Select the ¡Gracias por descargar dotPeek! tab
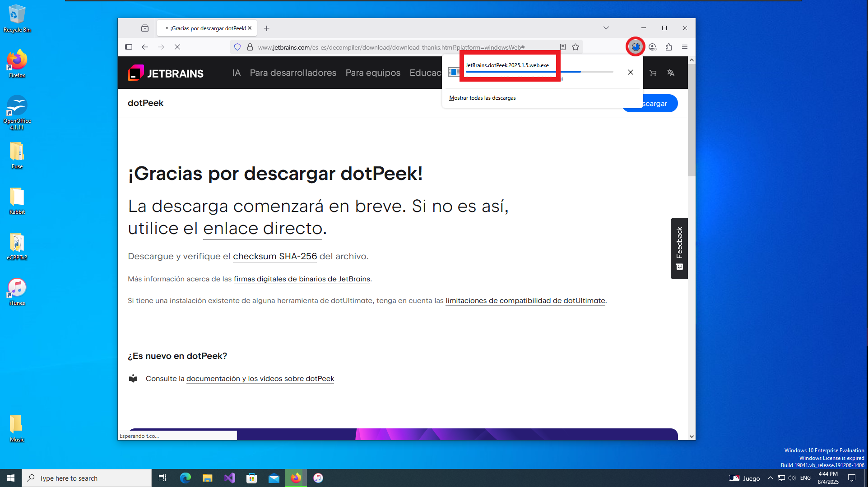868x487 pixels. tap(207, 28)
